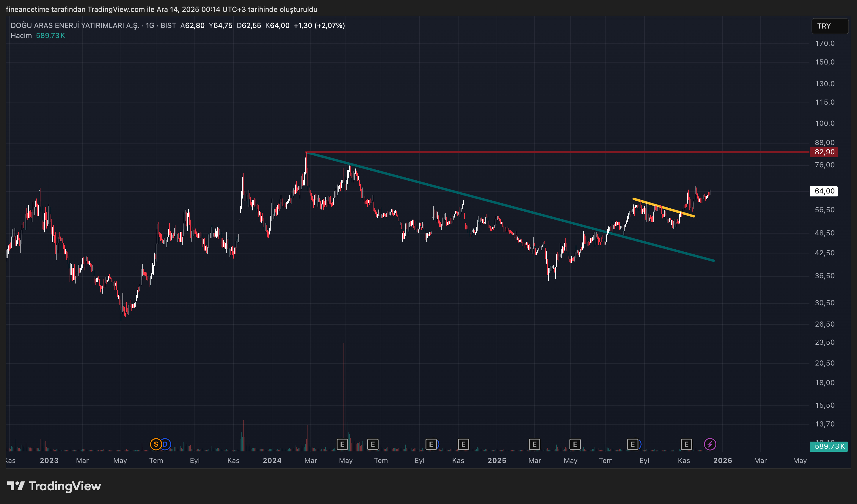857x504 pixels.
Task: Open the earnings E marker above Kas 2024
Action: click(463, 444)
